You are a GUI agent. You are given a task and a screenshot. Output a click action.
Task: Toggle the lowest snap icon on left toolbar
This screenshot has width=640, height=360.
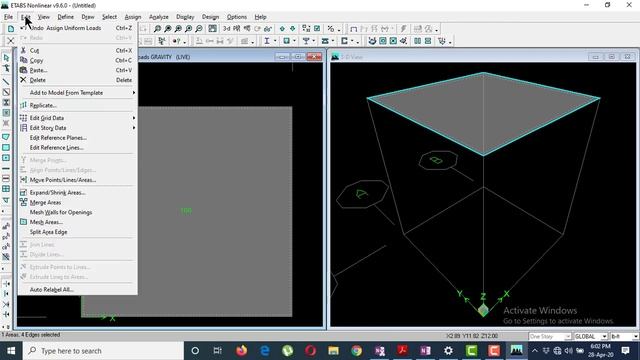pos(6,314)
